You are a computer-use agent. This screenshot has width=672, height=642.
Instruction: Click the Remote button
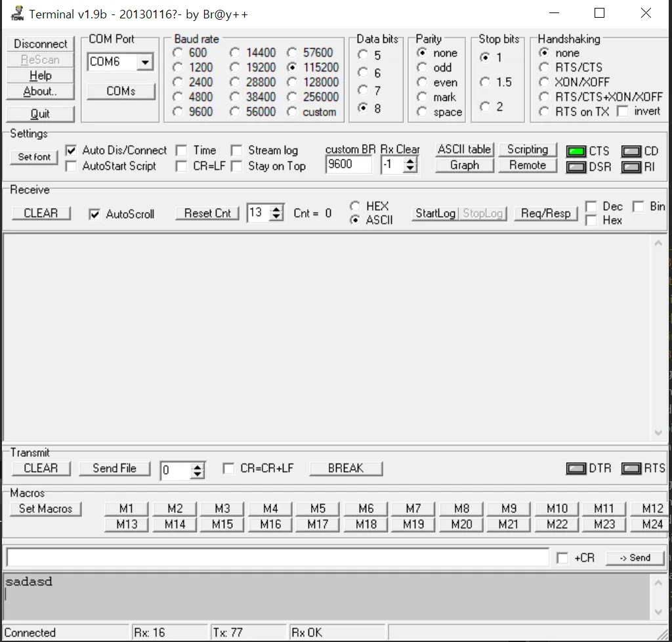pyautogui.click(x=528, y=165)
